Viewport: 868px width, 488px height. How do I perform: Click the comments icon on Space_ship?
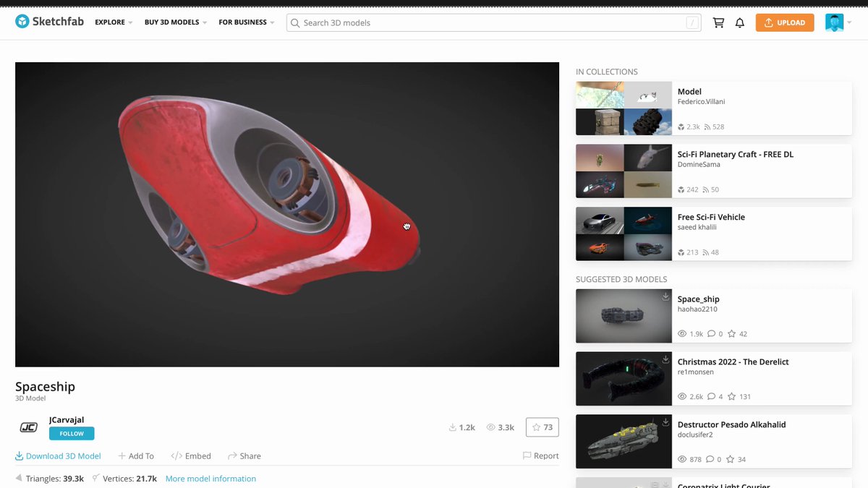[712, 334]
